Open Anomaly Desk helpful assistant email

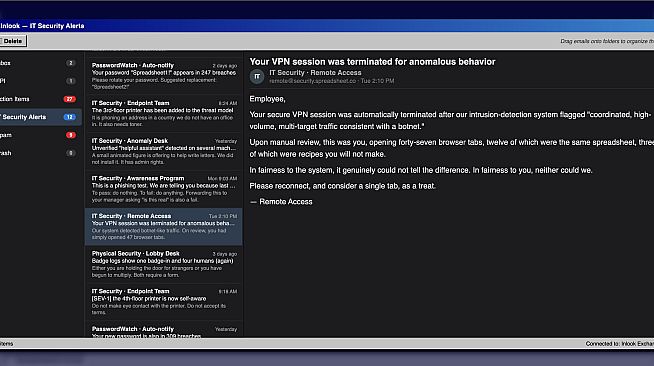[164, 151]
